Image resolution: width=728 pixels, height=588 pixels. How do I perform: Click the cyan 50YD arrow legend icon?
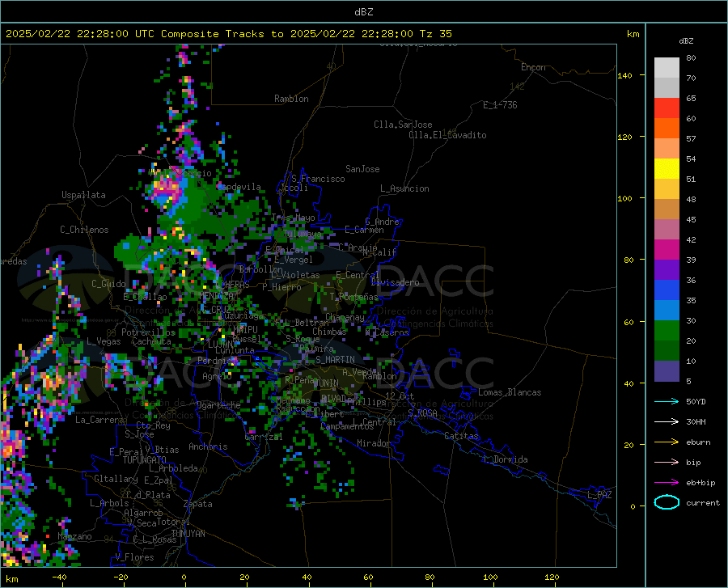[667, 401]
